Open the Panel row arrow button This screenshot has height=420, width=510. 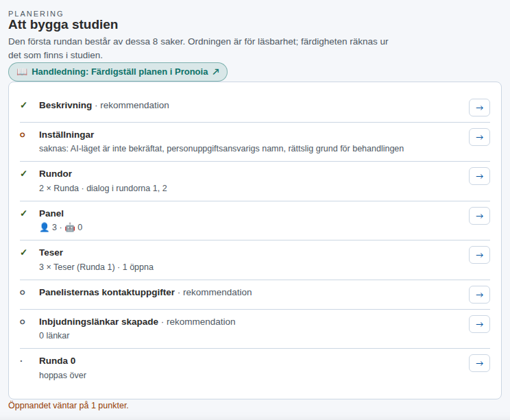click(479, 216)
